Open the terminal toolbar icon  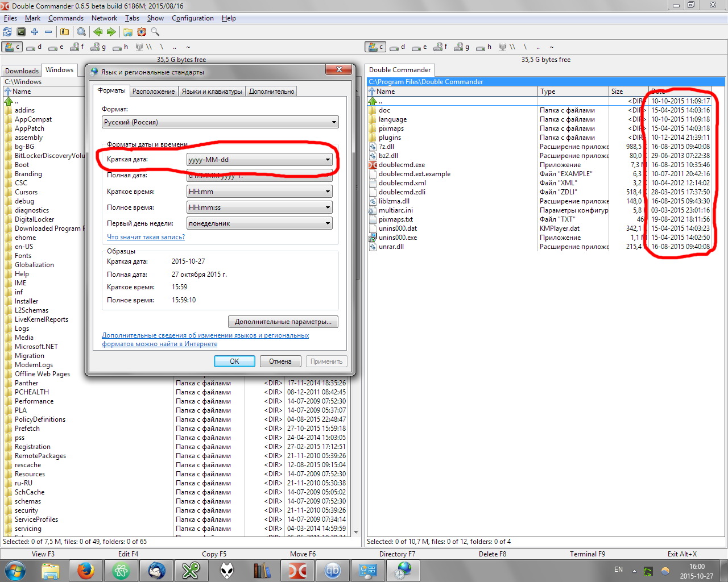coord(21,32)
